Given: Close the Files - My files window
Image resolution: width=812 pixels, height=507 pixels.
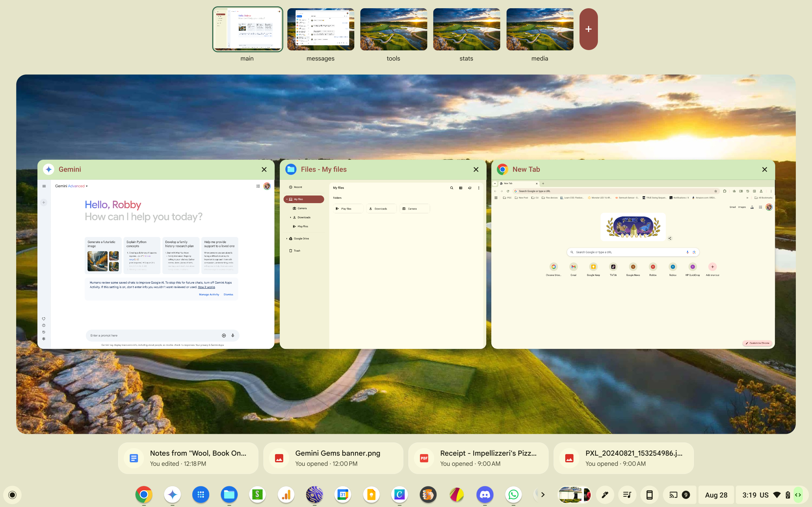Looking at the screenshot, I should 476,169.
